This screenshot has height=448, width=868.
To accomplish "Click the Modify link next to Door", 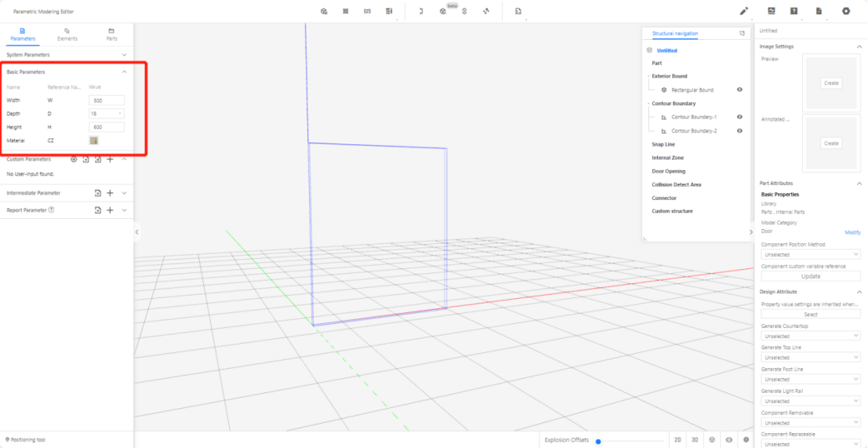I will point(852,232).
